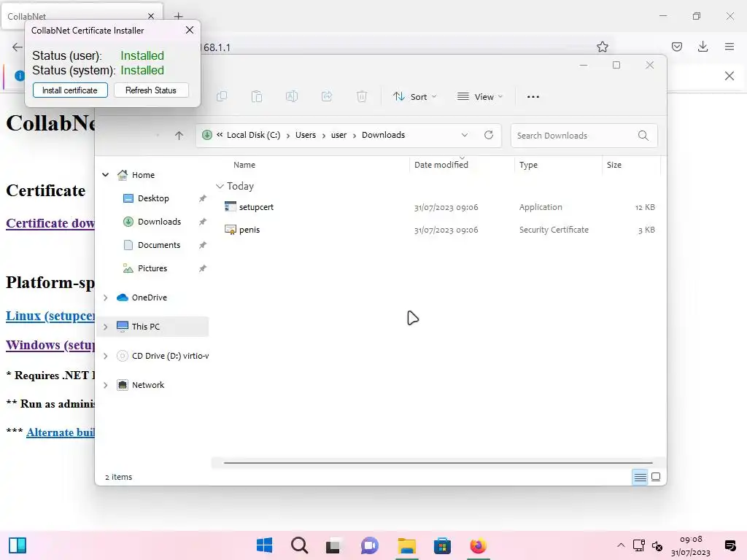The image size is (747, 560).
Task: Open Downloads in the navigation pane
Action: click(x=159, y=222)
